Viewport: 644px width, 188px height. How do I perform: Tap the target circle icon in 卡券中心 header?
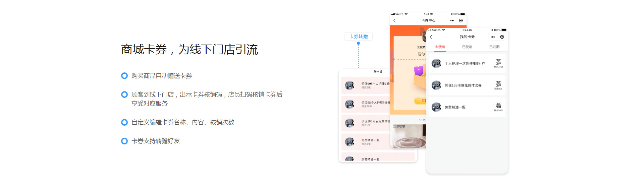coord(461,20)
